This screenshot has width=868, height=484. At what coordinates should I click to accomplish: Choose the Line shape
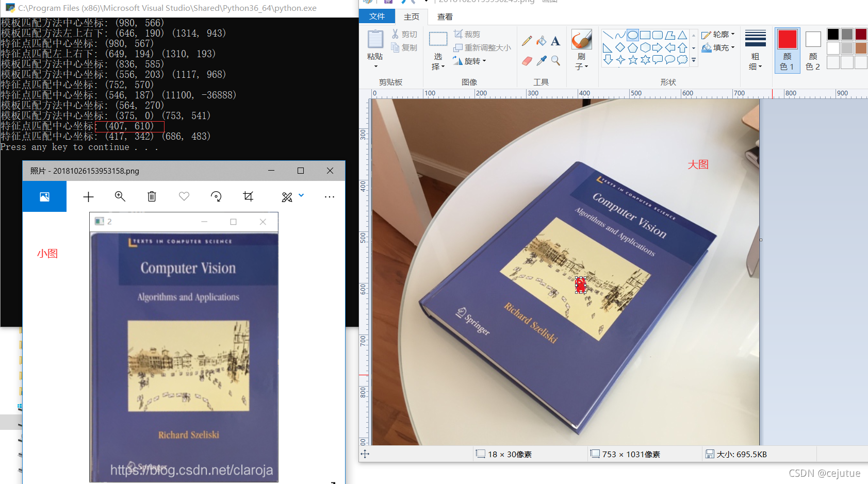click(x=608, y=35)
